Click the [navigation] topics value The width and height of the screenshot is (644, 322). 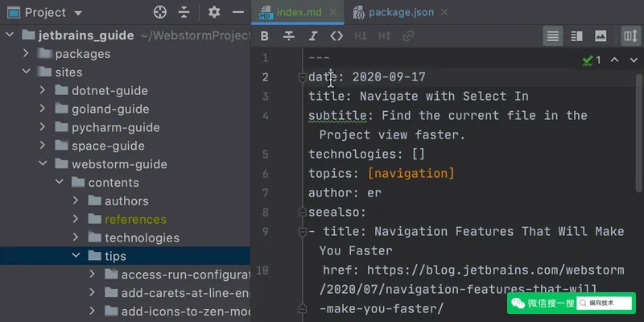tap(411, 173)
